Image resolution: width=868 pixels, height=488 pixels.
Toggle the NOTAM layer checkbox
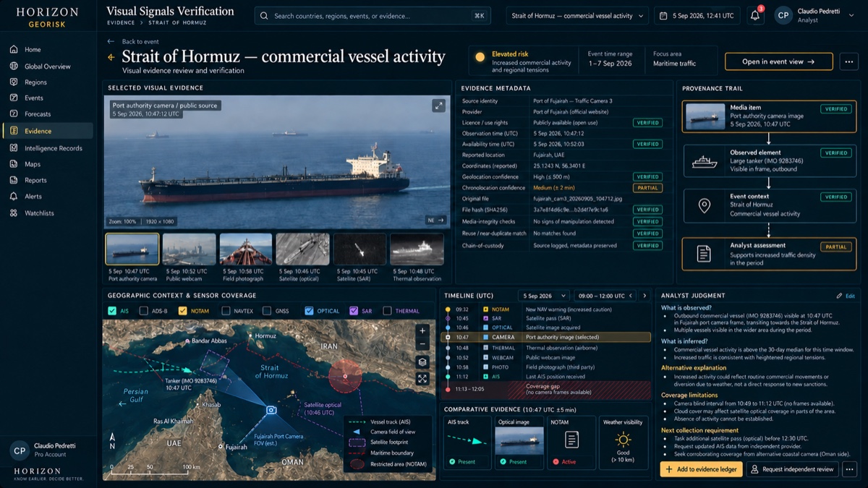[183, 311]
